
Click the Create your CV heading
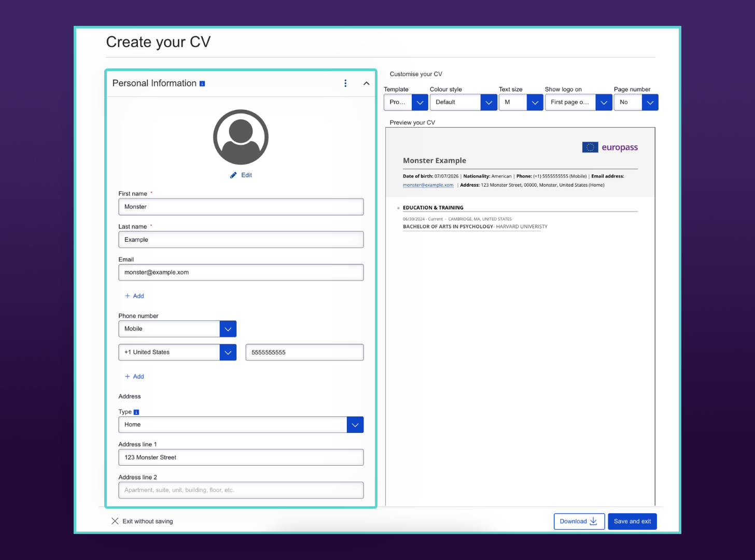(158, 42)
